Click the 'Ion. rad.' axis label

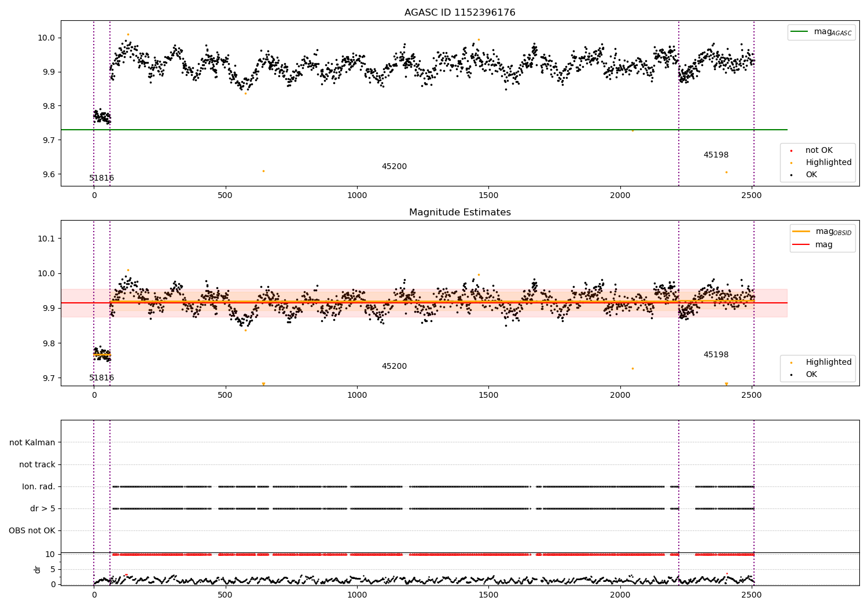click(39, 487)
